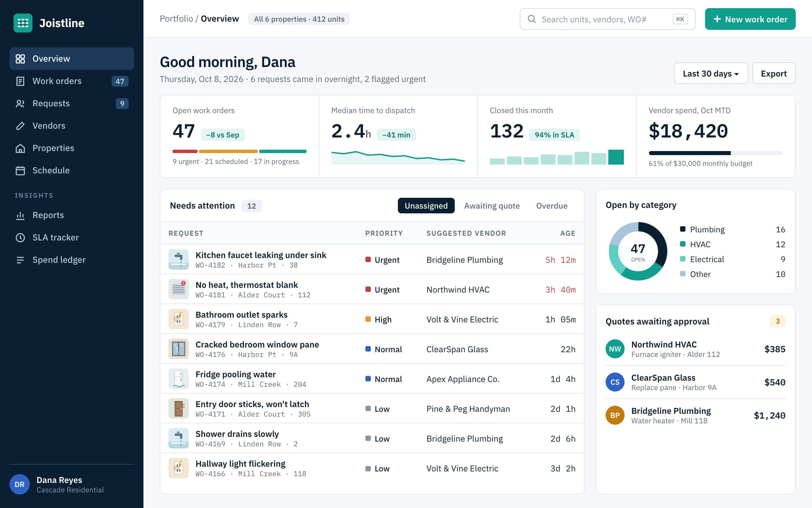The width and height of the screenshot is (812, 508).
Task: Click the window icon for WO-4176
Action: (x=179, y=349)
